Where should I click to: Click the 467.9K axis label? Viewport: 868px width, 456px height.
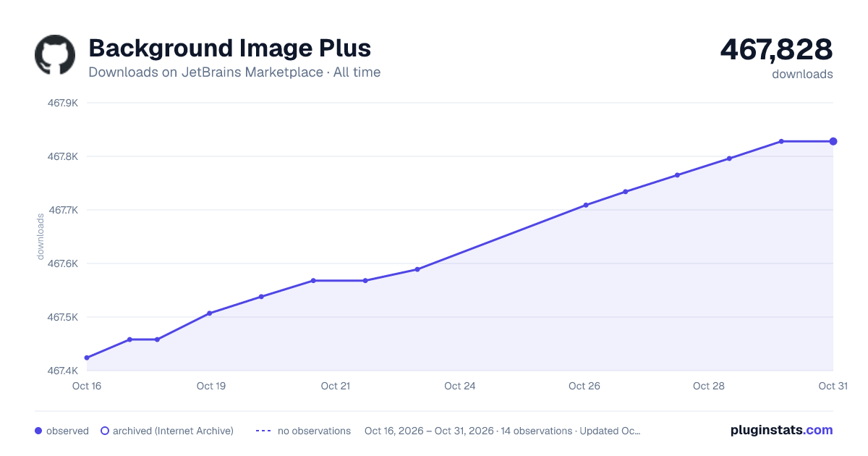pyautogui.click(x=63, y=103)
